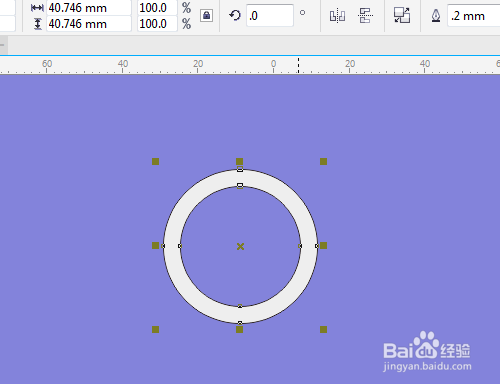Screen dimensions: 500x384
Task: Click the outline width pen icon
Action: coord(436,16)
